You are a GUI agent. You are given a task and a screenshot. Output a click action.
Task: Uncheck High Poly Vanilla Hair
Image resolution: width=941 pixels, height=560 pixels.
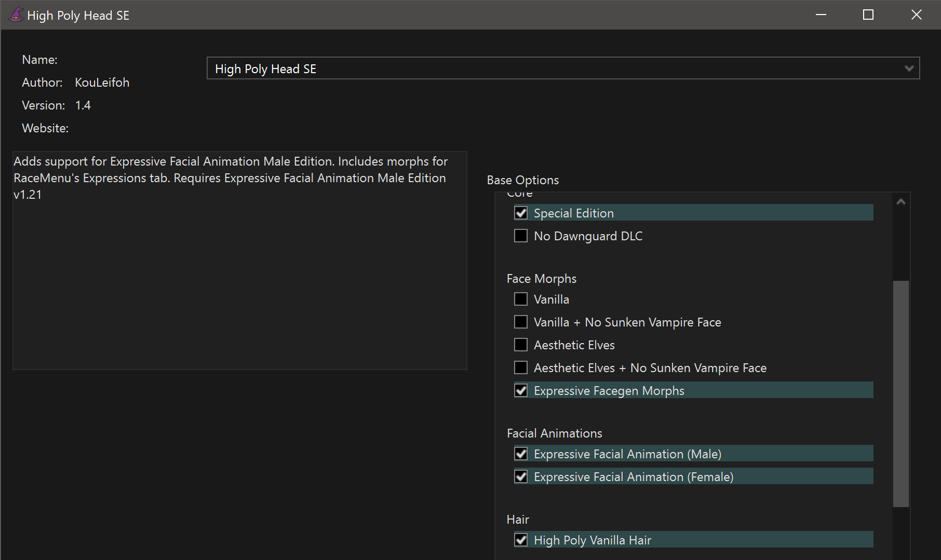pyautogui.click(x=521, y=540)
